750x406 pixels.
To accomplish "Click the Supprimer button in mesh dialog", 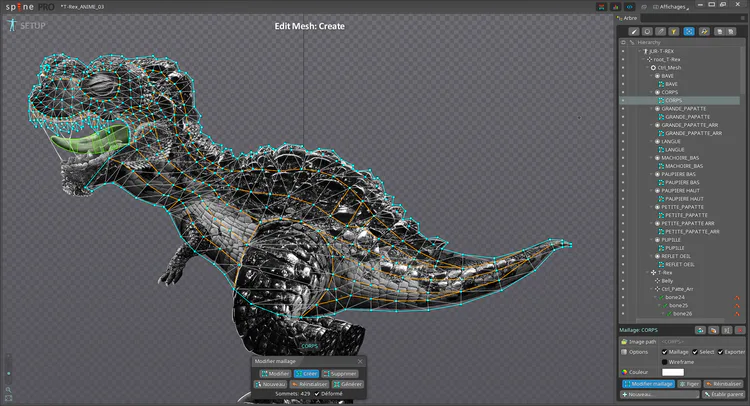I will pyautogui.click(x=340, y=374).
